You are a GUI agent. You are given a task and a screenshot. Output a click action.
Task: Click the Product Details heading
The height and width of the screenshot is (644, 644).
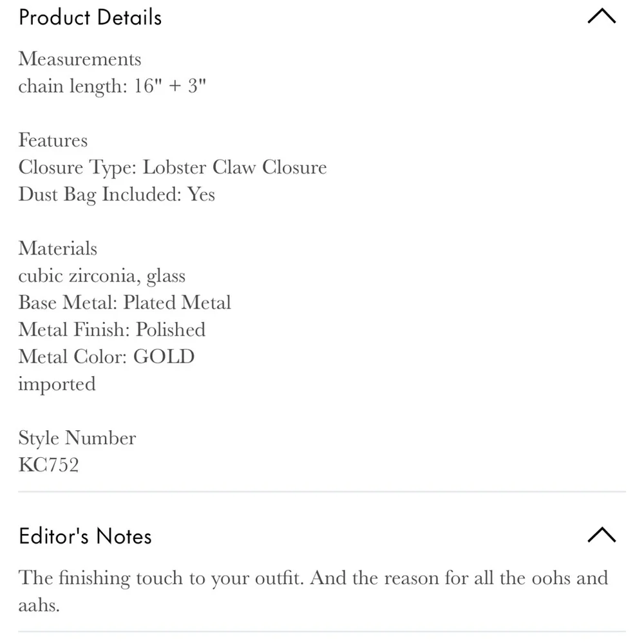click(x=90, y=17)
